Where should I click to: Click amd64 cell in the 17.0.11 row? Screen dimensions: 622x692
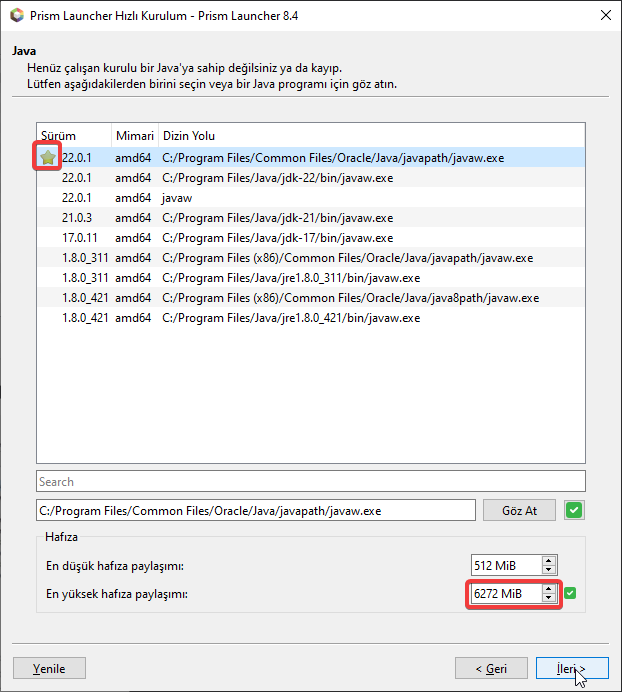coord(133,237)
